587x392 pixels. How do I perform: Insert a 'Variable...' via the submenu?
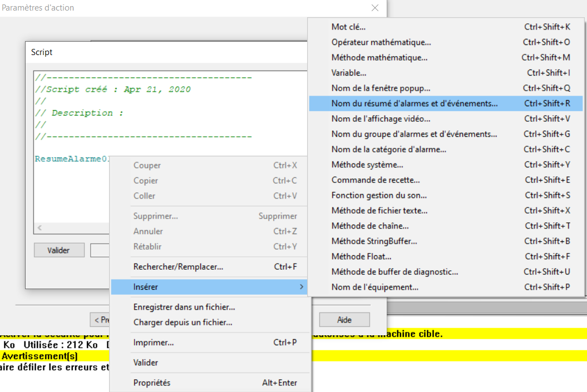[x=349, y=73]
